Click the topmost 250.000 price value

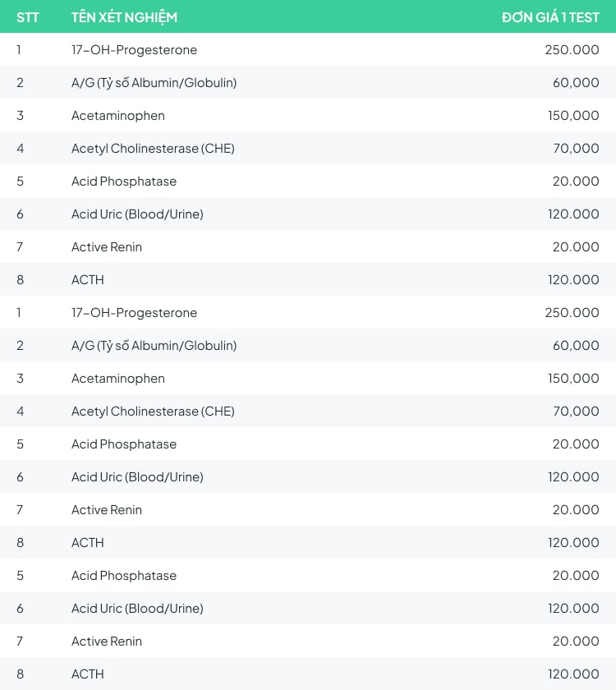pos(572,50)
